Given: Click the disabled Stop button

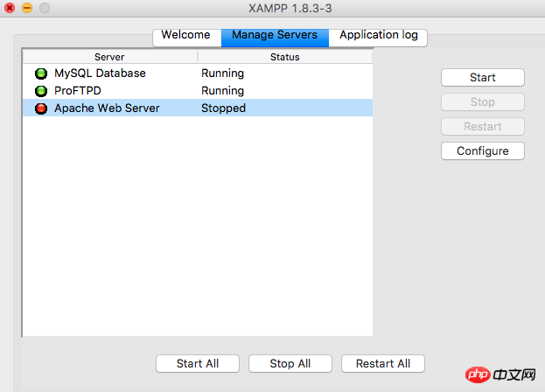Looking at the screenshot, I should click(x=483, y=101).
